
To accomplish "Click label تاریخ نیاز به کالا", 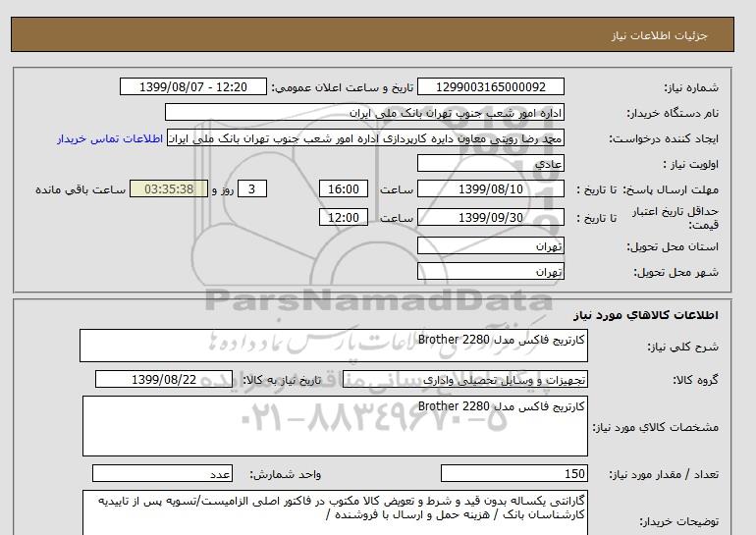I will tap(282, 380).
